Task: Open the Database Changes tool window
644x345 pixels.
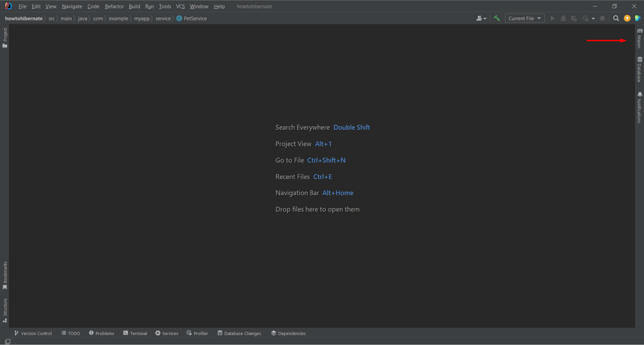Action: 239,333
